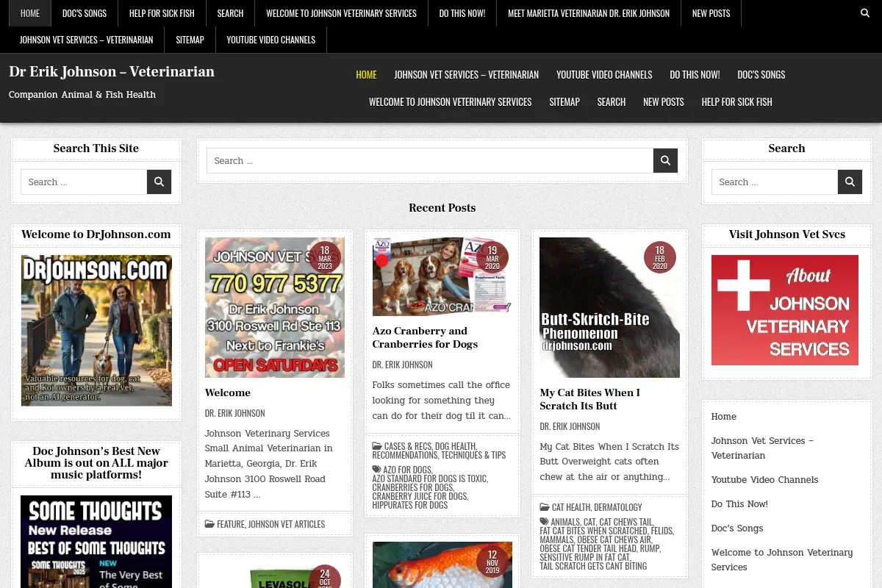Click the folder icon beside Cases & Recs
Image resolution: width=882 pixels, height=588 pixels.
[377, 446]
